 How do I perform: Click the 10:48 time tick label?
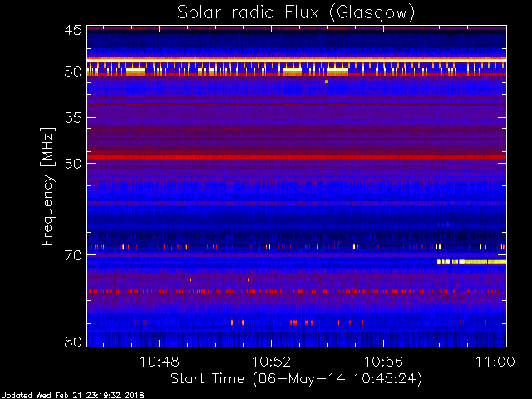point(160,362)
